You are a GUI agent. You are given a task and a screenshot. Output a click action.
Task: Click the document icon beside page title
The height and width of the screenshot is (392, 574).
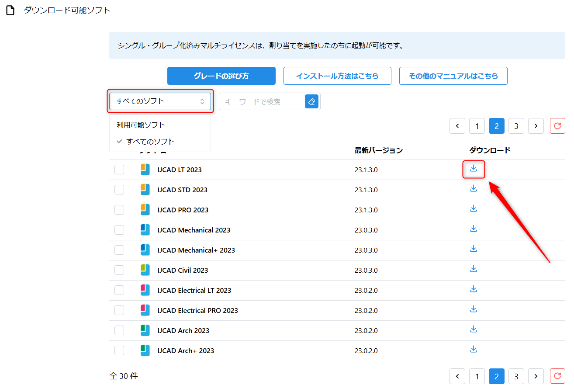(10, 10)
